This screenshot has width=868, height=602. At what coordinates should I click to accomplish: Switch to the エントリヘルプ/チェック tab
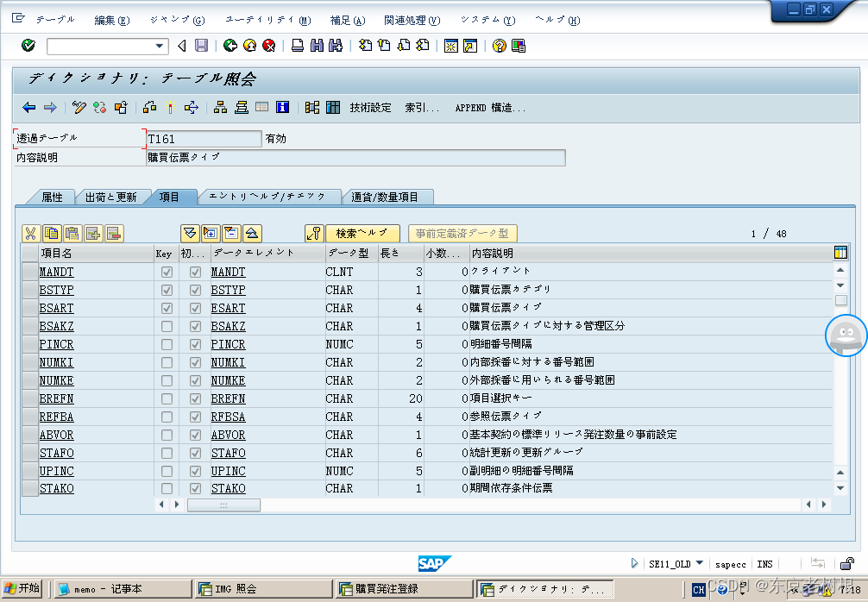pyautogui.click(x=267, y=197)
